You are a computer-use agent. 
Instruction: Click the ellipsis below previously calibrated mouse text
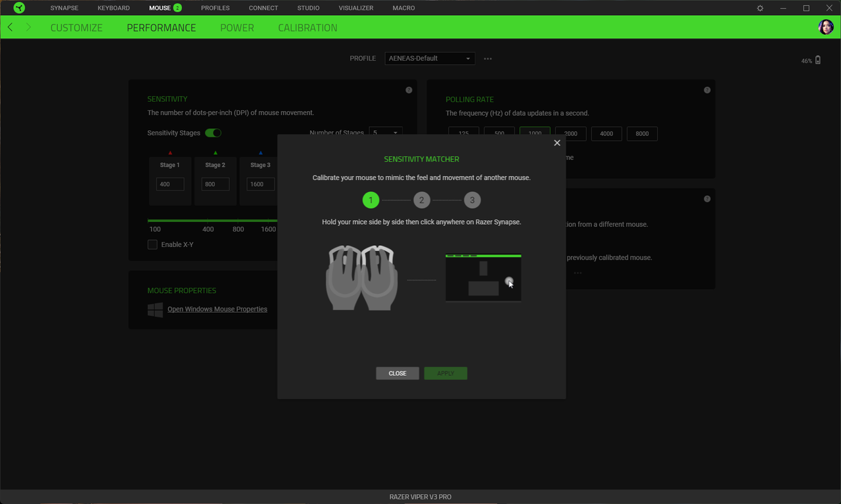point(578,273)
